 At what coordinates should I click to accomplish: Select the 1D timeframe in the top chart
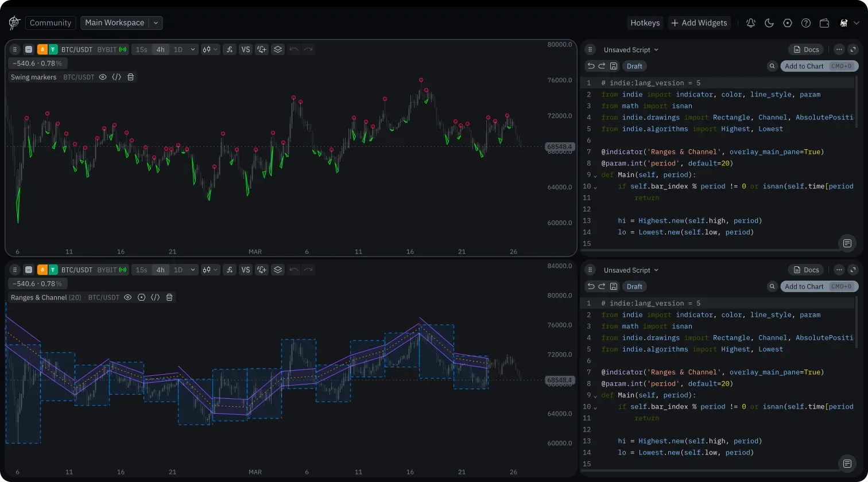[x=178, y=49]
